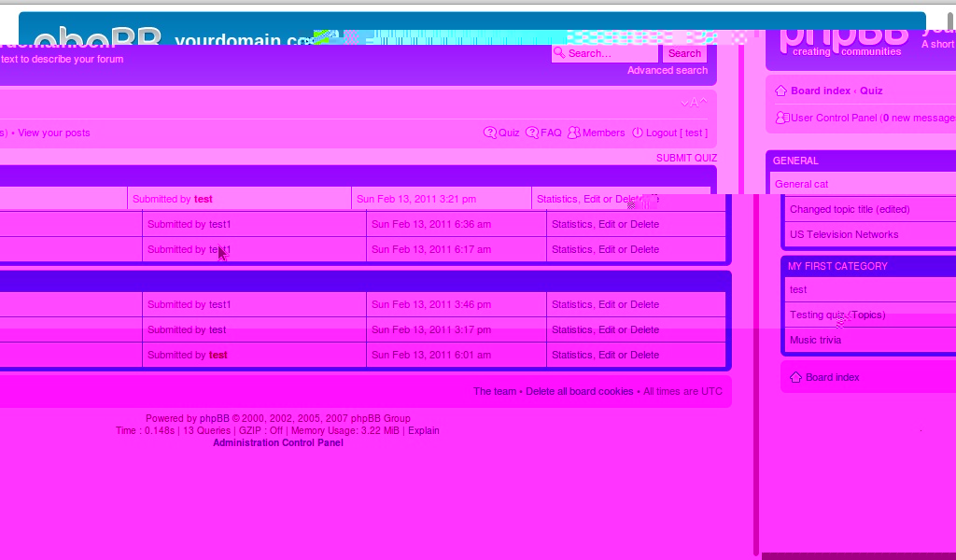Click the Logout power icon
Viewport: 956px width, 560px height.
coord(637,133)
